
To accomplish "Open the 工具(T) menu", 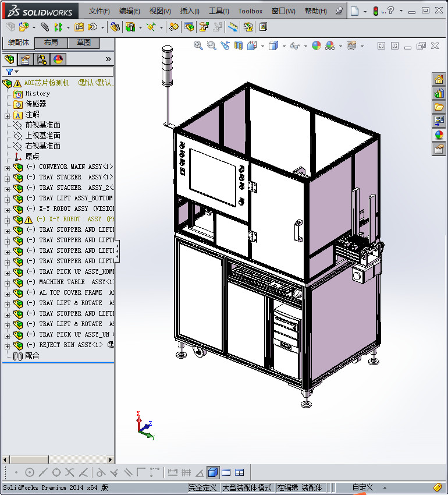I will coord(219,11).
